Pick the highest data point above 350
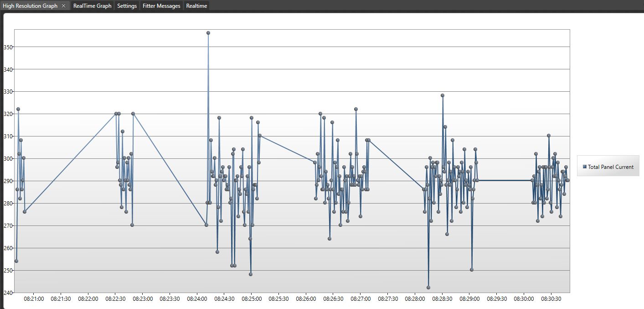Viewport: 644px width, 309px height. tap(208, 33)
